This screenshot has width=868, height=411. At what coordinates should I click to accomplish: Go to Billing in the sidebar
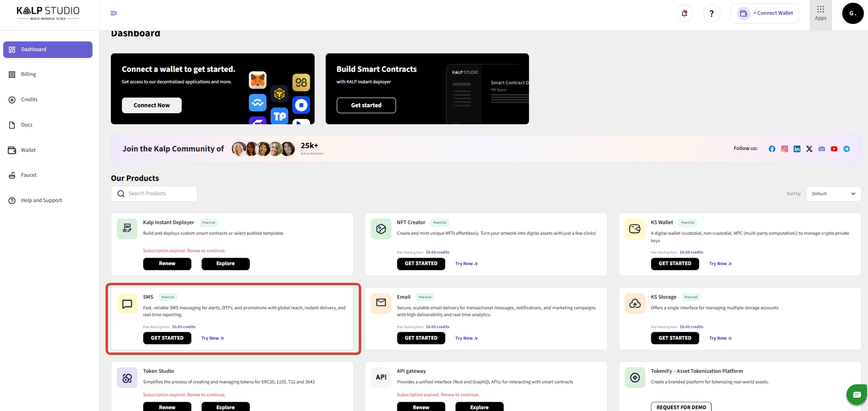coord(29,75)
